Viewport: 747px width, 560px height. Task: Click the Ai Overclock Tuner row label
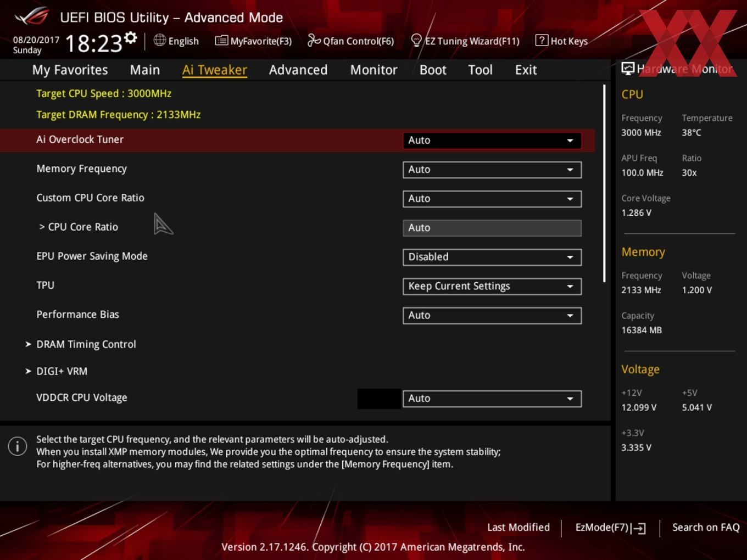(80, 139)
